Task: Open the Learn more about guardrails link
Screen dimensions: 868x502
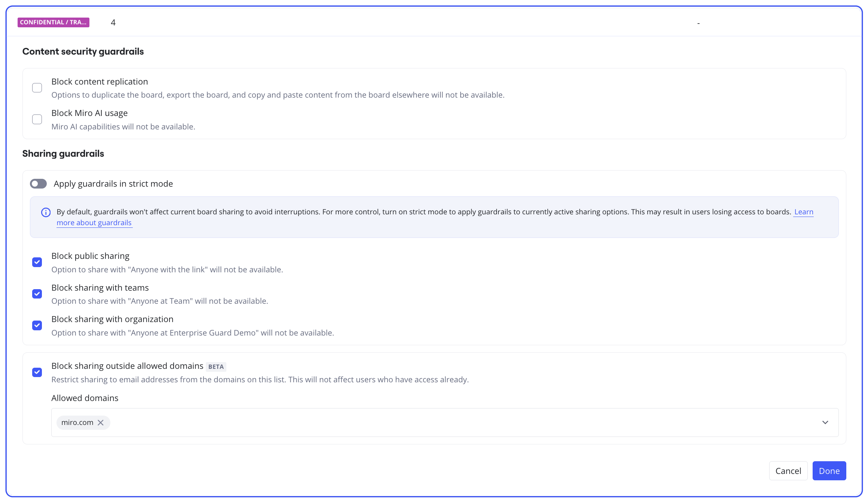Action: 94,223
